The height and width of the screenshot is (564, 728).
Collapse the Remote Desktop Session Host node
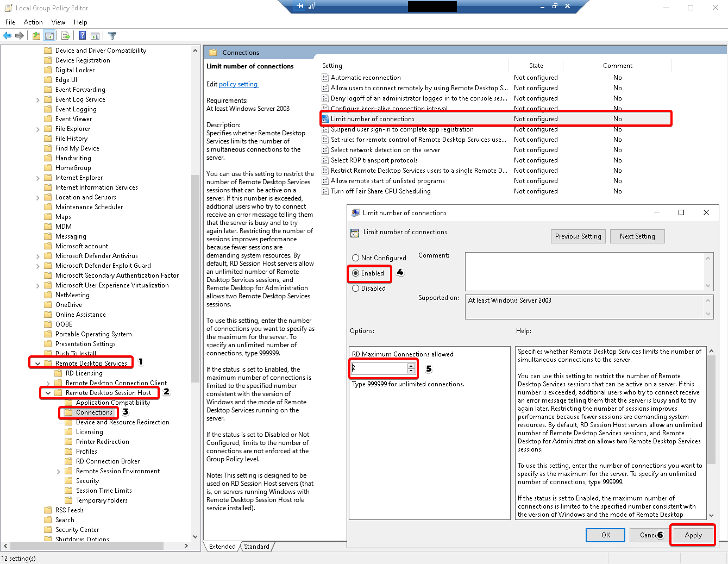click(48, 393)
